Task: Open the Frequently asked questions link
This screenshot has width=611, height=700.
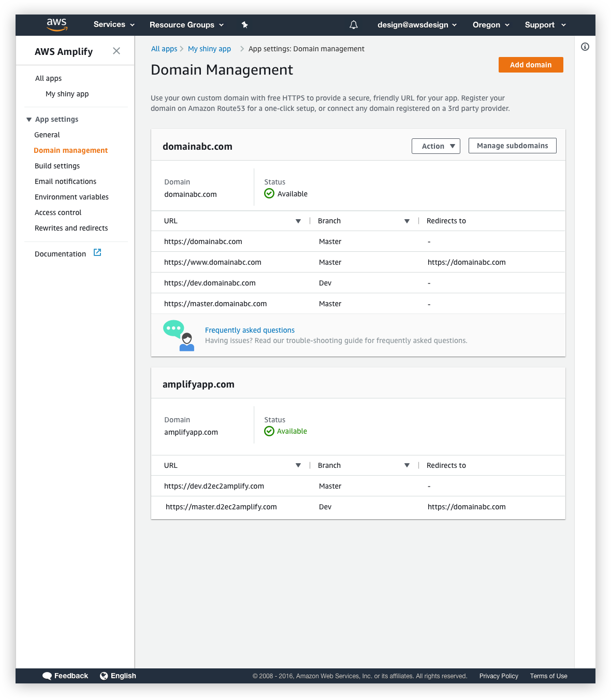Action: (250, 330)
